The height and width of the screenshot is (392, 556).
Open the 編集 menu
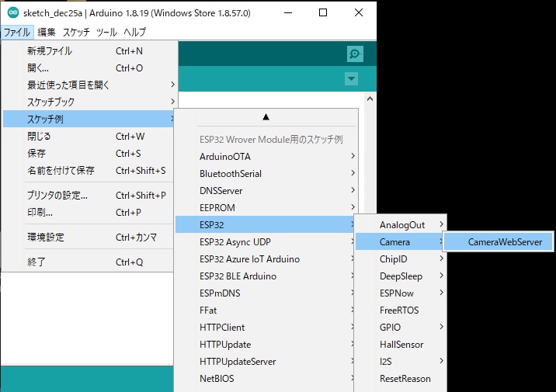pos(47,33)
